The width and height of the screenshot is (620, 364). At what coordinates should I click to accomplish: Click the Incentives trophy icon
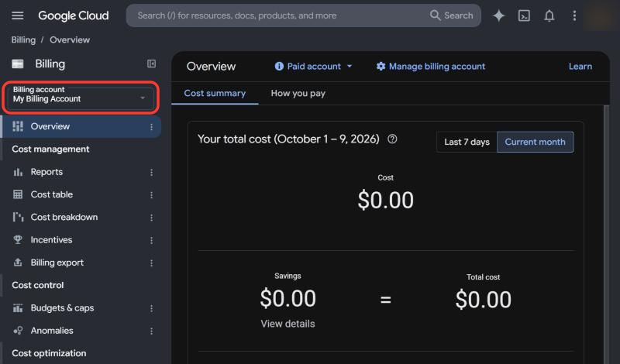click(x=18, y=239)
